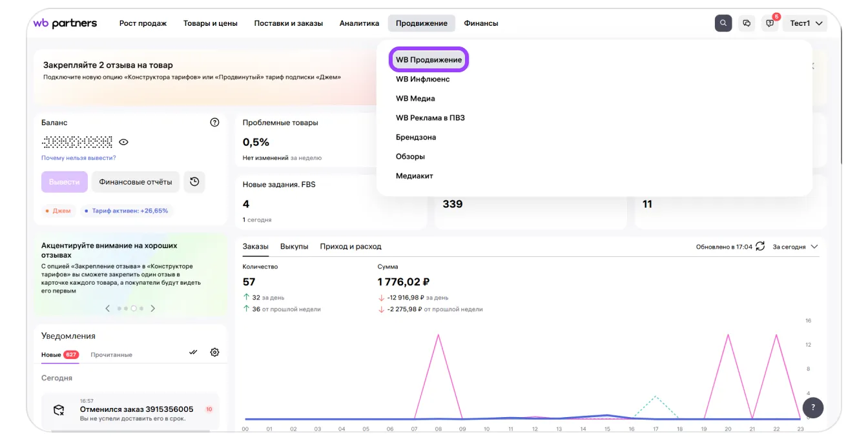
Task: Open the balance history clock icon
Action: click(x=194, y=182)
